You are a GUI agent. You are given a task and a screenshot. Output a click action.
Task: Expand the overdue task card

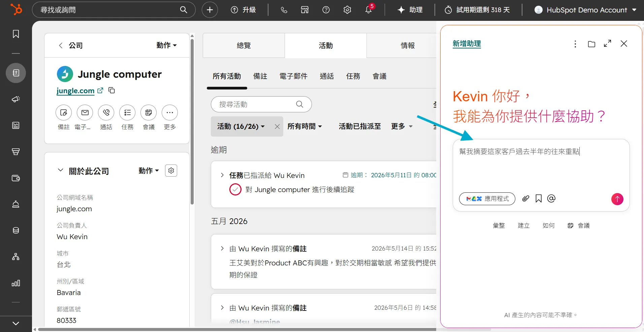tap(222, 175)
